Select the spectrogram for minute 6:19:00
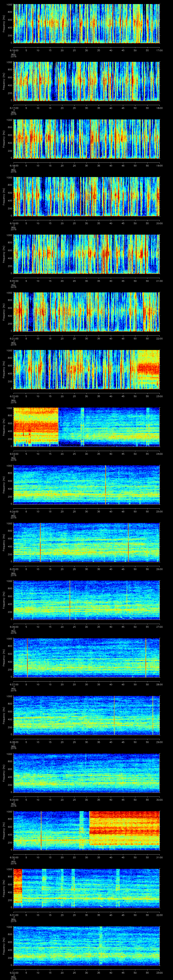 (86, 196)
